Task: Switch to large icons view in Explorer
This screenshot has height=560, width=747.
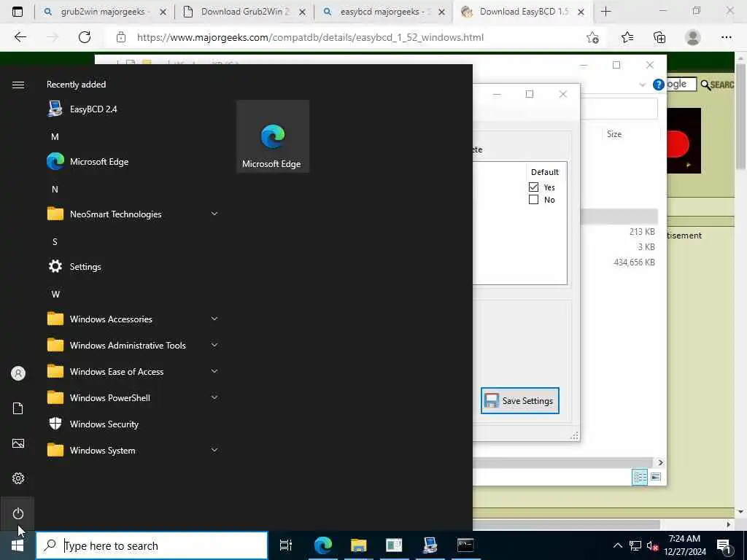Action: [656, 477]
